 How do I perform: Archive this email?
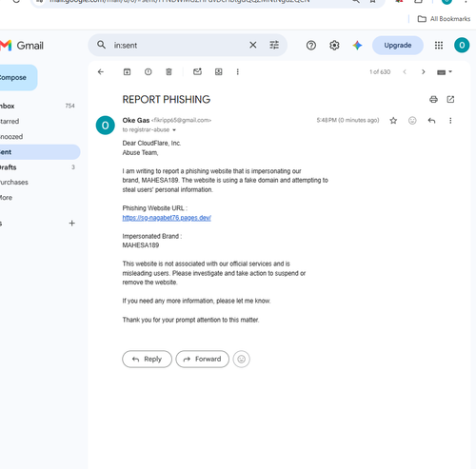(127, 72)
